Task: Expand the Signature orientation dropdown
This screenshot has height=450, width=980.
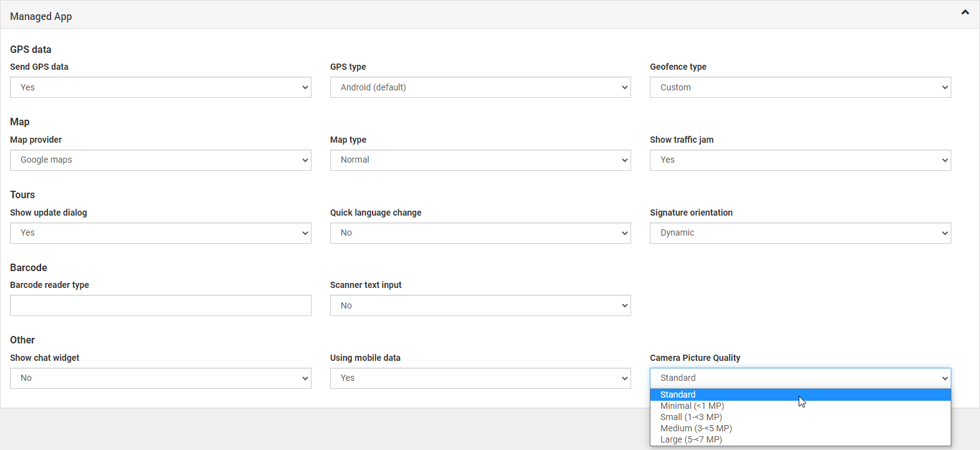Action: tap(800, 233)
